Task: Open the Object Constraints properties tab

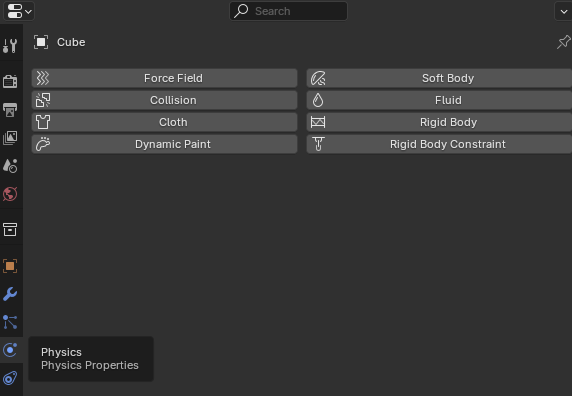Action: [x=10, y=378]
